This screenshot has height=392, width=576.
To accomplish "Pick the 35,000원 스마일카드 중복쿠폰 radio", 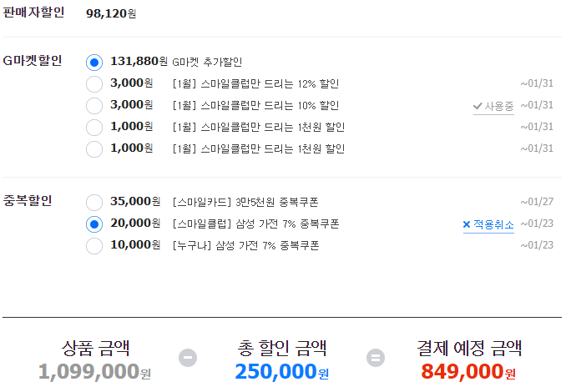I will 94,203.
